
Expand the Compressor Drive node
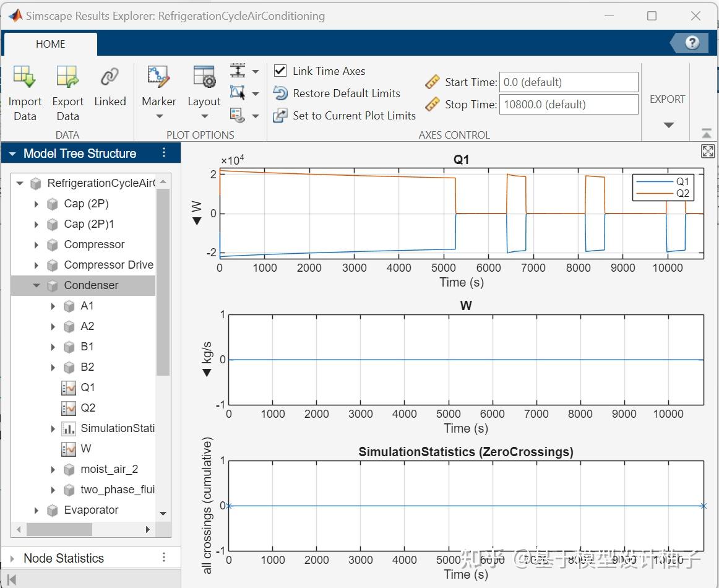pyautogui.click(x=36, y=265)
